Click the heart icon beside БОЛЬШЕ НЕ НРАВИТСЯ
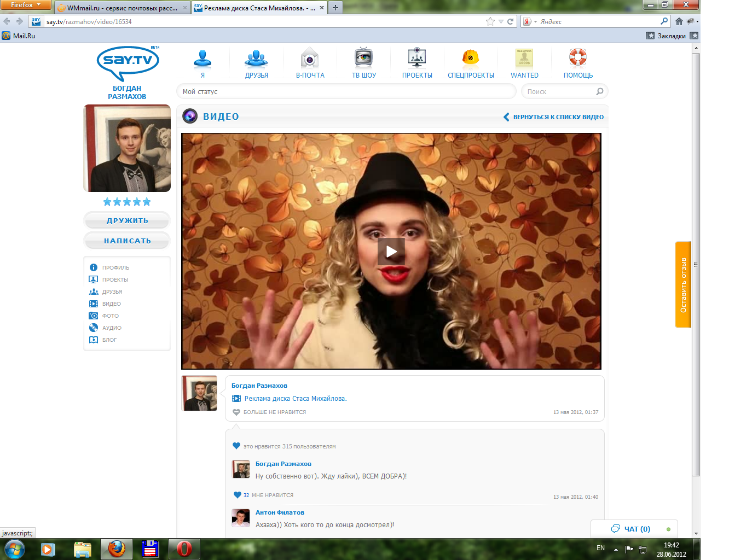Screen dimensions: 729x560 [236, 412]
